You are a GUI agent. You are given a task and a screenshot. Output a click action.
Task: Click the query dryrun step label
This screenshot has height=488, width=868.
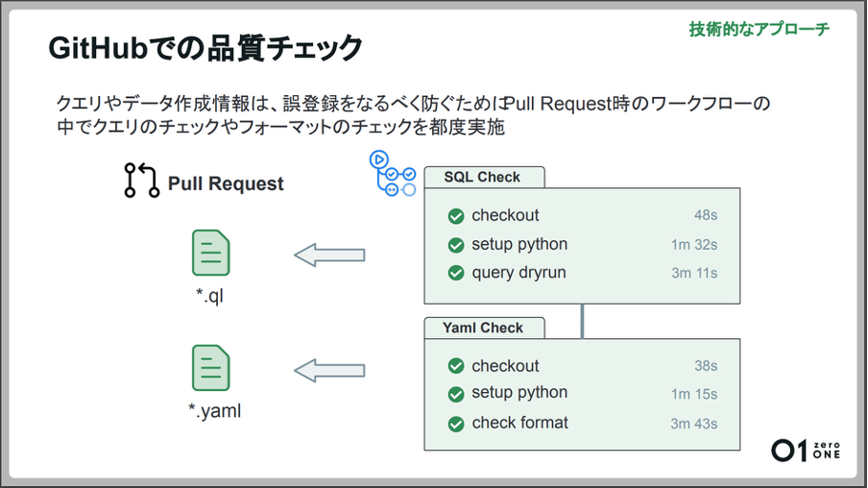point(518,273)
